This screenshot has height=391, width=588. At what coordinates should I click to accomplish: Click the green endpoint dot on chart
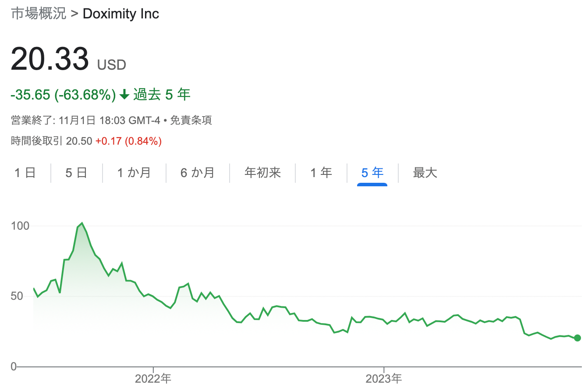pos(577,338)
